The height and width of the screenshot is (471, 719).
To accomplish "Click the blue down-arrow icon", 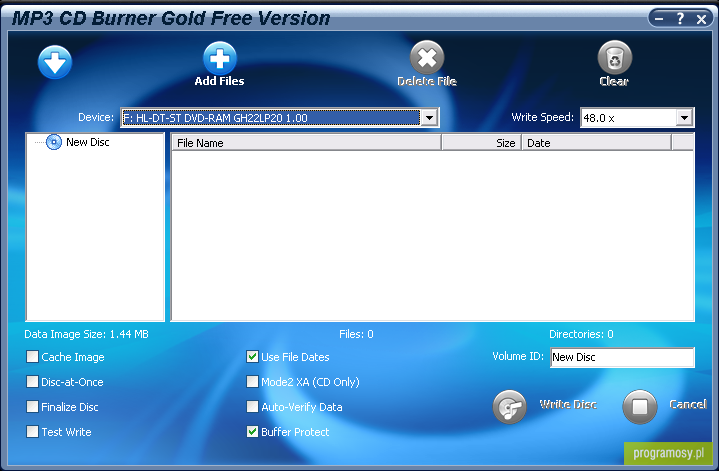I will [55, 62].
